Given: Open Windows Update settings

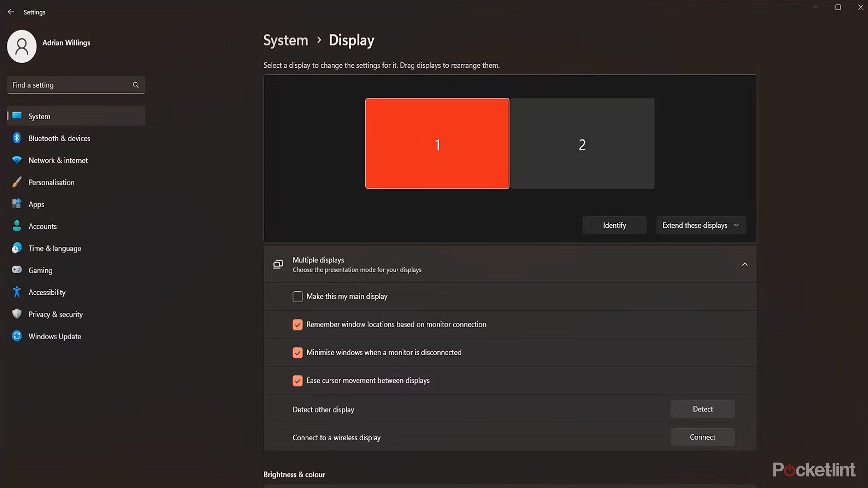Looking at the screenshot, I should tap(55, 336).
